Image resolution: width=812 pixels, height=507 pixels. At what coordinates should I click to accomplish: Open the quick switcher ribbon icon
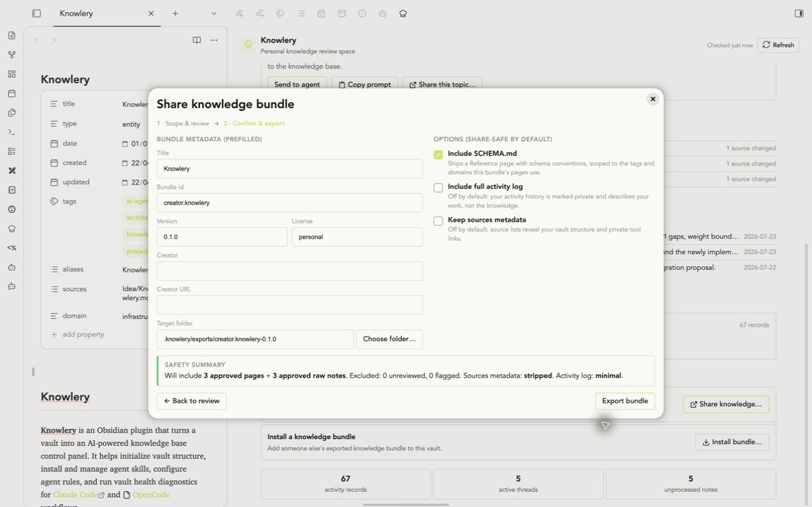(x=12, y=36)
